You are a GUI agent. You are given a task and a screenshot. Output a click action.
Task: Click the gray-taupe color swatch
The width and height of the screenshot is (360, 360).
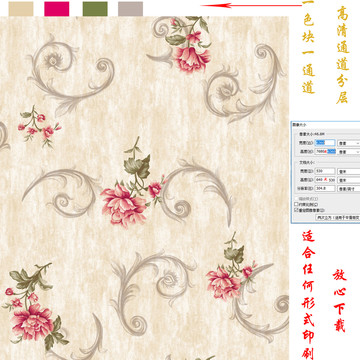[x=130, y=9]
